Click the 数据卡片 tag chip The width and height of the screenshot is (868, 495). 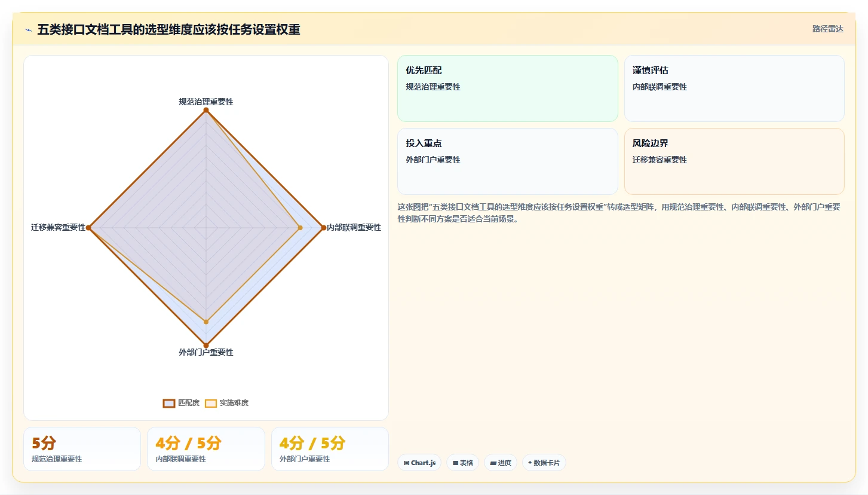pos(544,463)
